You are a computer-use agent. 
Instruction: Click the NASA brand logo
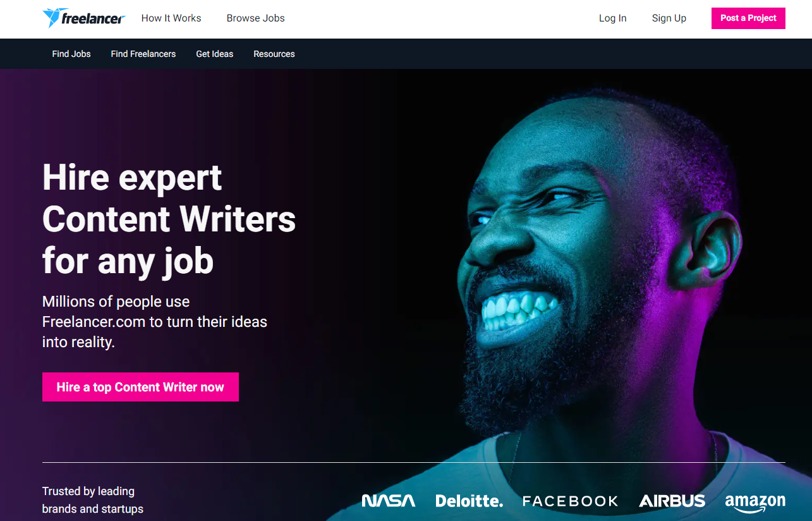pyautogui.click(x=389, y=501)
